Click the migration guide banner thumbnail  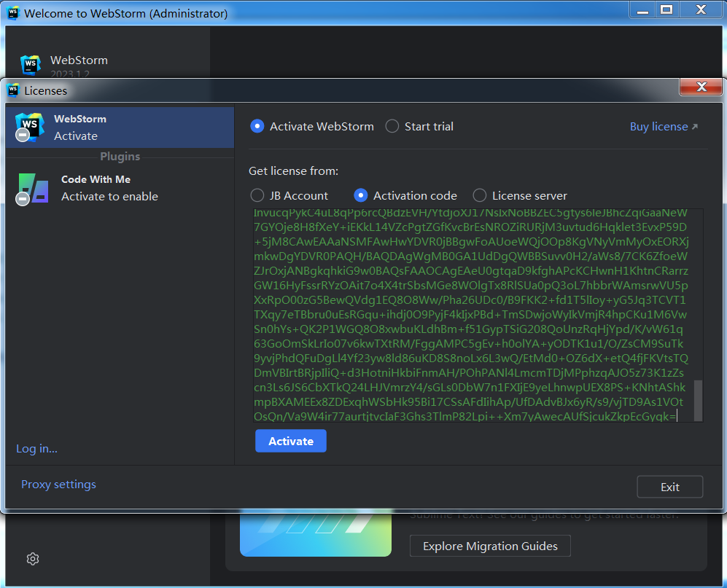(315, 535)
